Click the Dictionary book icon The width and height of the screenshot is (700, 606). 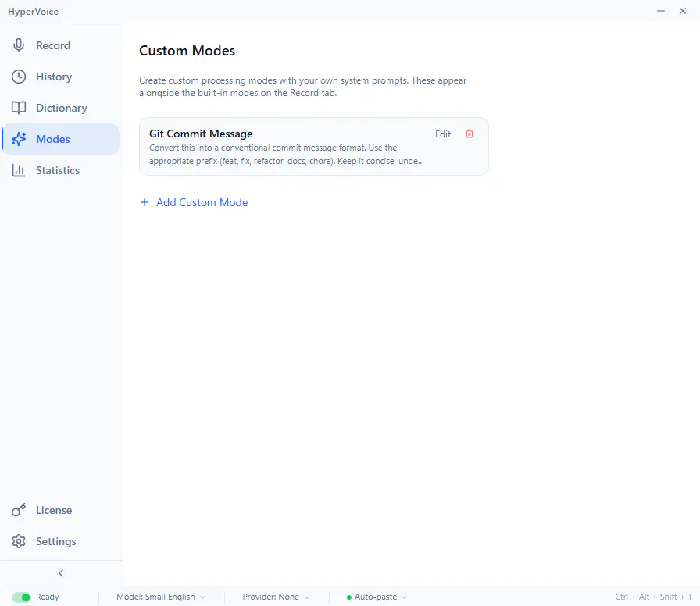19,108
